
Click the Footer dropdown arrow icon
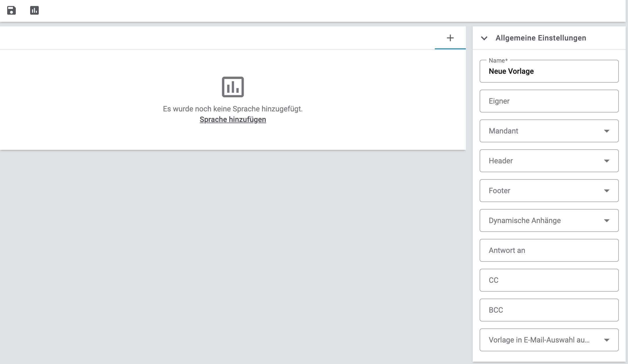pos(606,191)
